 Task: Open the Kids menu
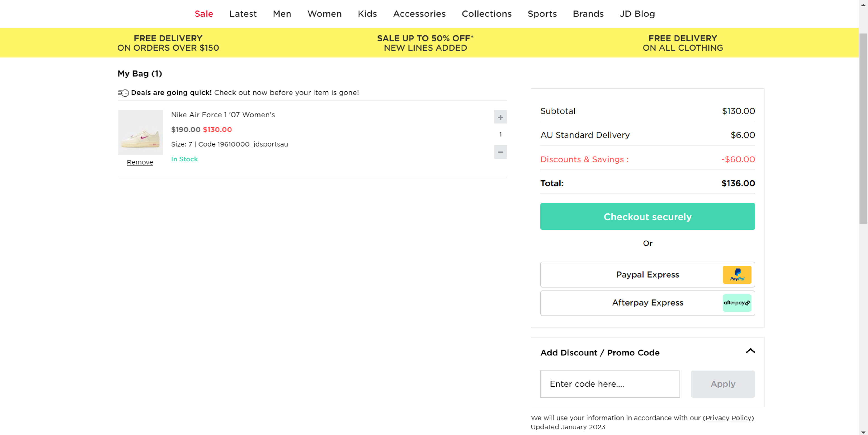[x=367, y=14]
